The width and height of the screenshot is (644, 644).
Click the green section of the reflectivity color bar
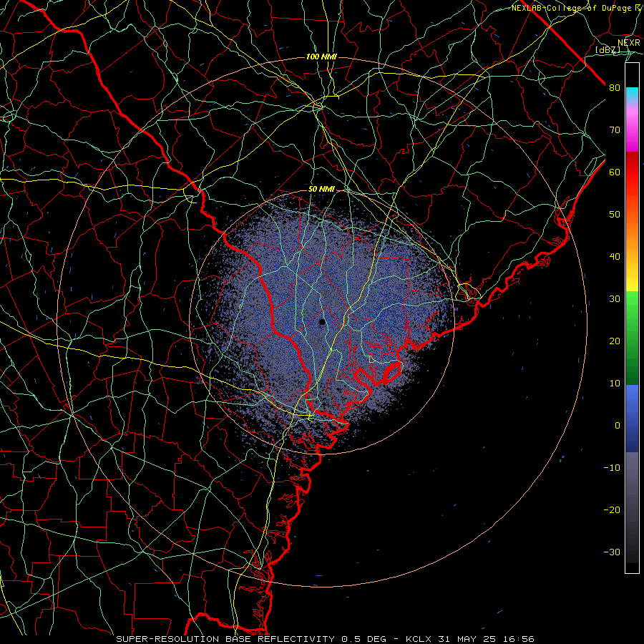pyautogui.click(x=632, y=338)
